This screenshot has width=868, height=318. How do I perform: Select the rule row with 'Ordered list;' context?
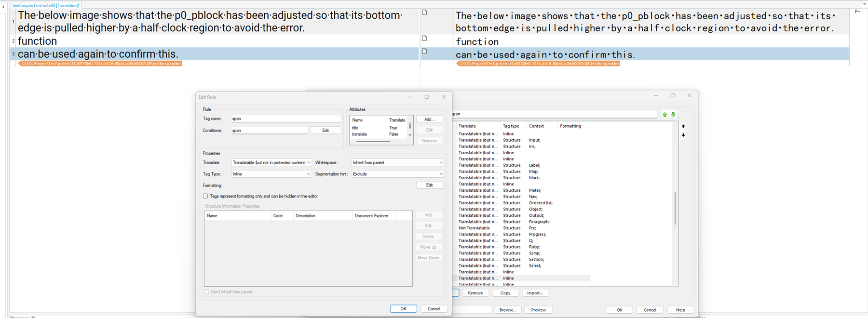[x=523, y=203]
